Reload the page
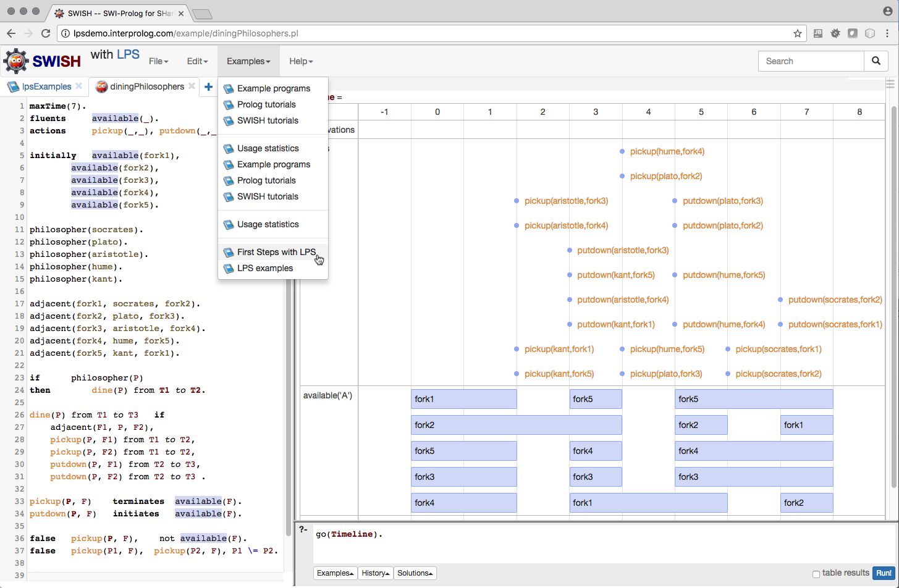The width and height of the screenshot is (899, 588). click(46, 33)
